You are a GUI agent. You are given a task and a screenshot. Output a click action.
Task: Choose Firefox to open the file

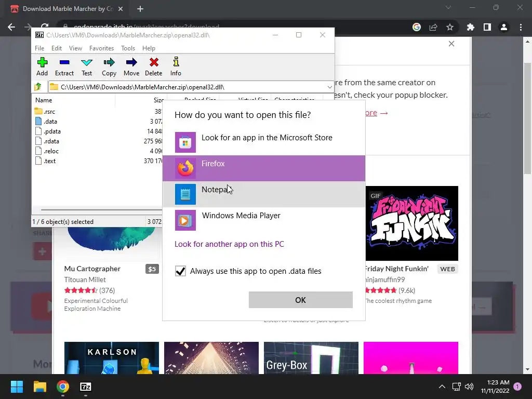click(264, 168)
